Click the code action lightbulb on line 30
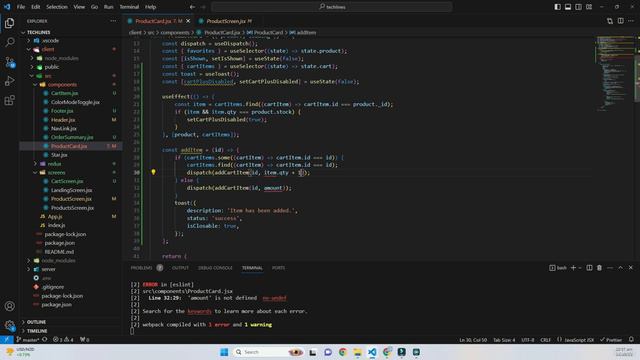 [x=153, y=172]
